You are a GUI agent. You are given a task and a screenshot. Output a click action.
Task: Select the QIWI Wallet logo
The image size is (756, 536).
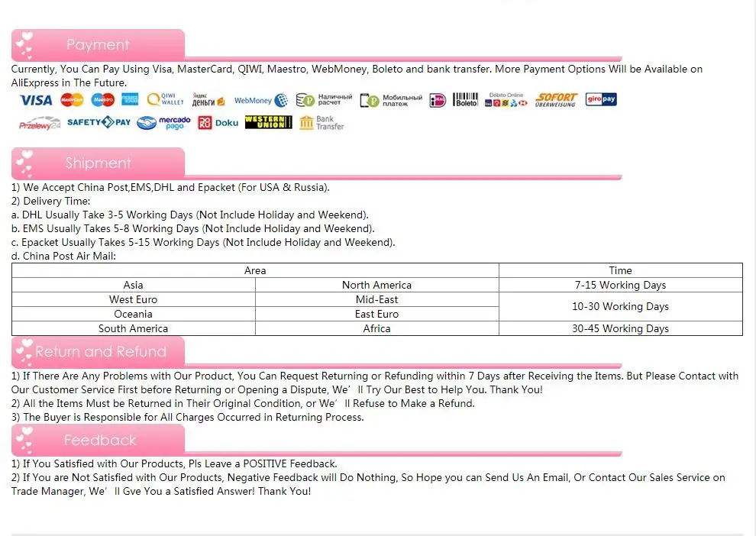point(166,99)
